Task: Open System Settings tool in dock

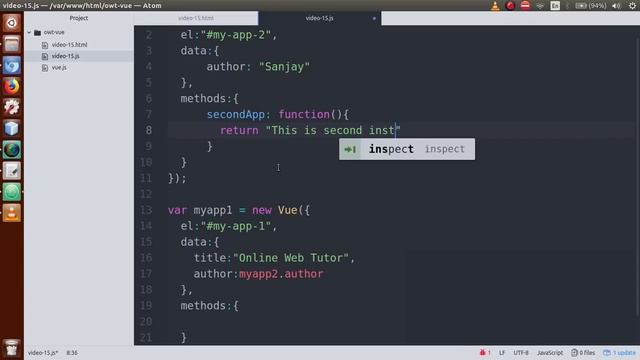Action: point(11,107)
